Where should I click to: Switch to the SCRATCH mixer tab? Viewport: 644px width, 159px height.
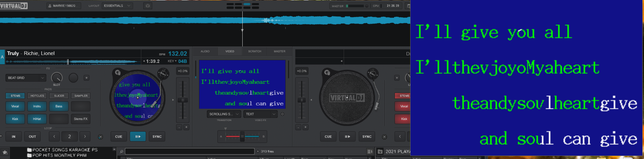pyautogui.click(x=255, y=51)
